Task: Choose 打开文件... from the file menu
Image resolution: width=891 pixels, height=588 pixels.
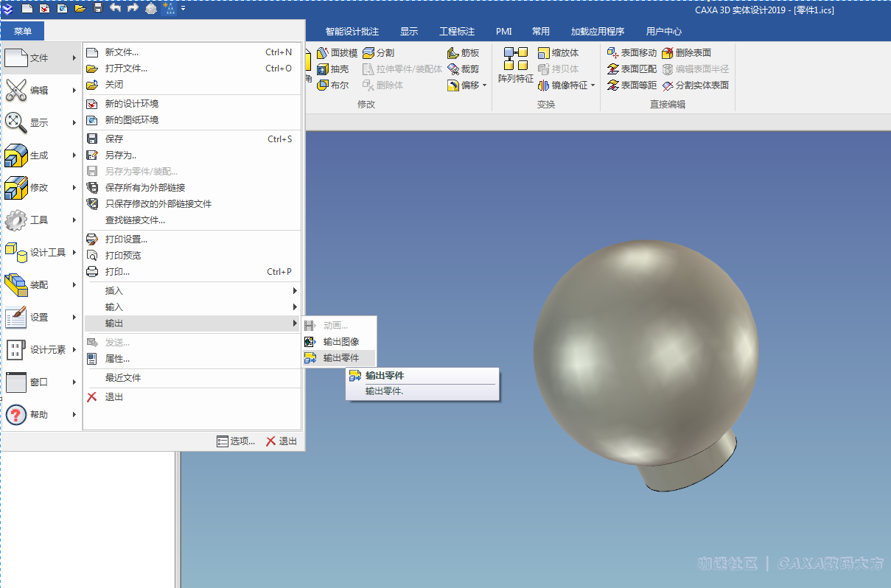Action: coord(192,69)
